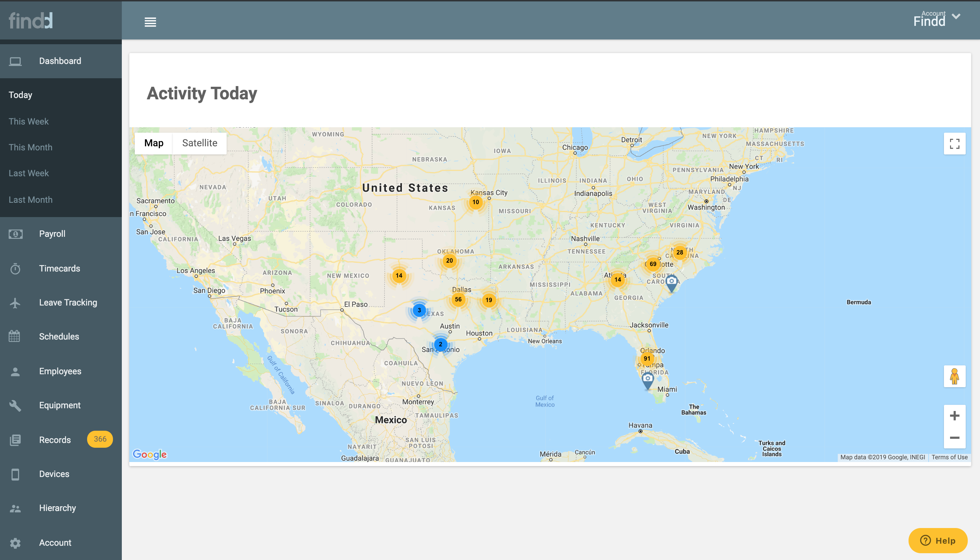Collapse the Dashboard section
The image size is (980, 560).
(60, 61)
